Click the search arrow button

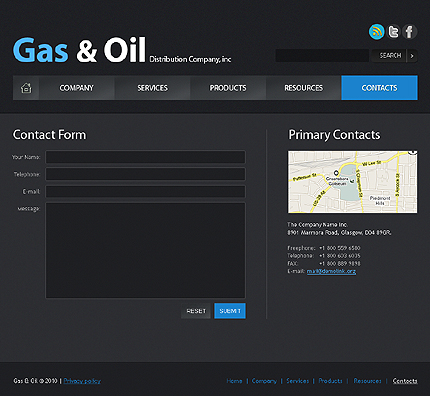tap(412, 56)
